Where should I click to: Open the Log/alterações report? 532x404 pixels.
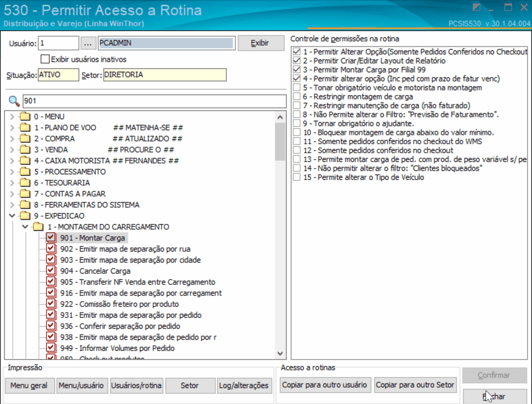244,386
